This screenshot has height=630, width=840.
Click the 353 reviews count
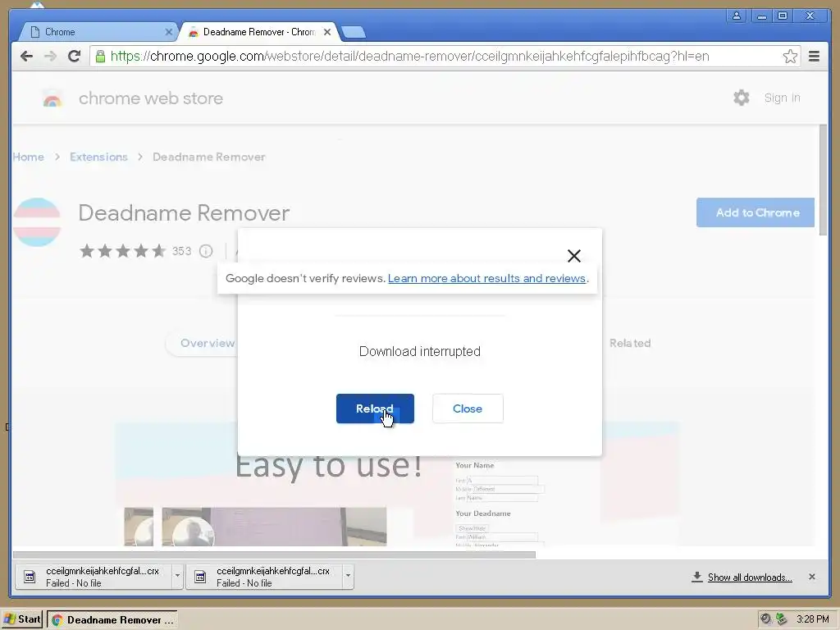point(181,251)
